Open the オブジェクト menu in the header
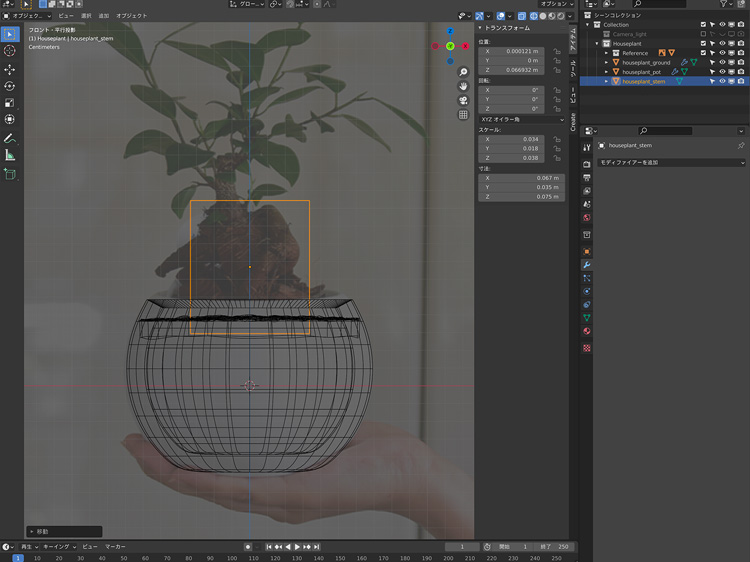Viewport: 750px width, 562px height. click(x=131, y=16)
